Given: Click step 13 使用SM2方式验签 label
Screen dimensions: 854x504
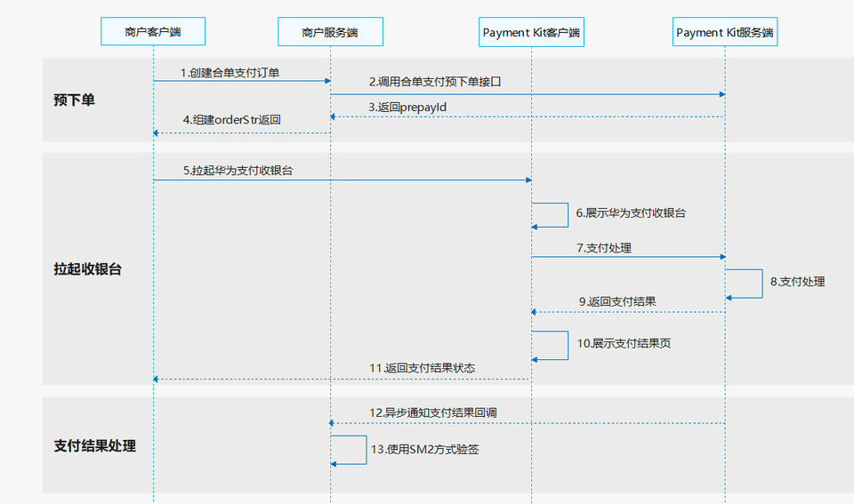Looking at the screenshot, I should click(424, 450).
